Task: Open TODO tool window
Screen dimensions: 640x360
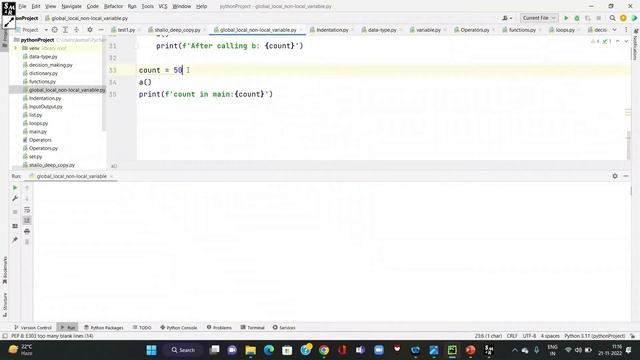Action: [x=142, y=327]
